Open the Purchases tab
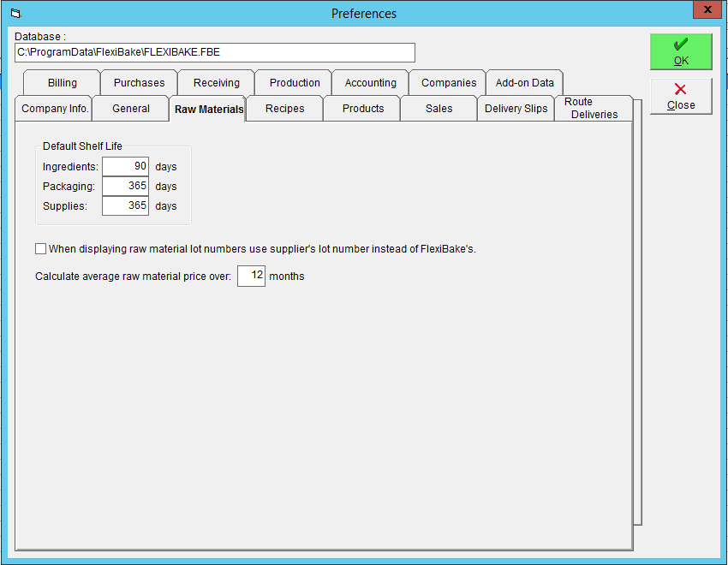Screen dimensions: 728x565 click(139, 82)
